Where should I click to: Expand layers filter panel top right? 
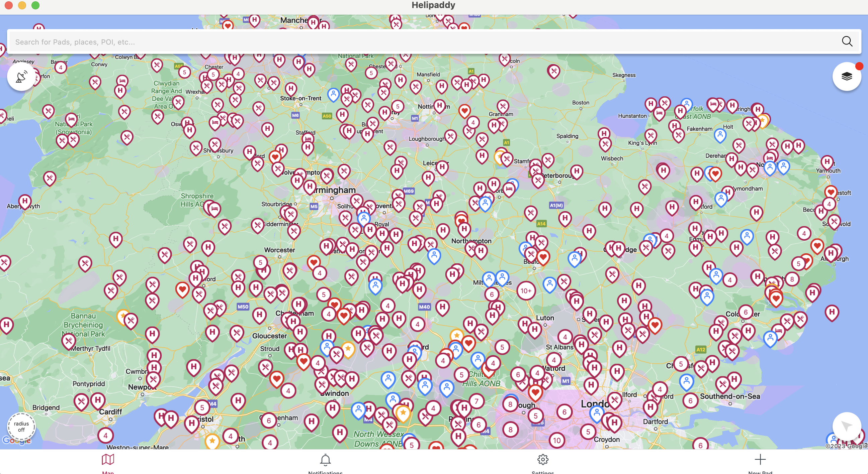click(846, 77)
